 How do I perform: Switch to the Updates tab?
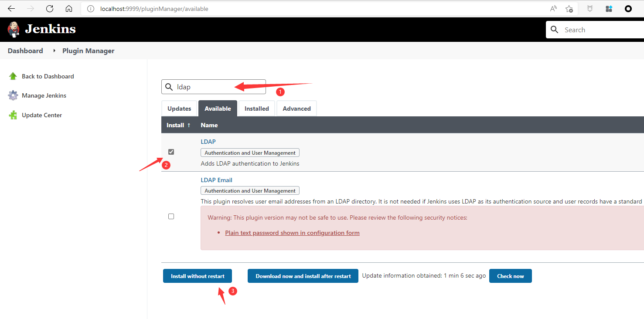pos(179,109)
